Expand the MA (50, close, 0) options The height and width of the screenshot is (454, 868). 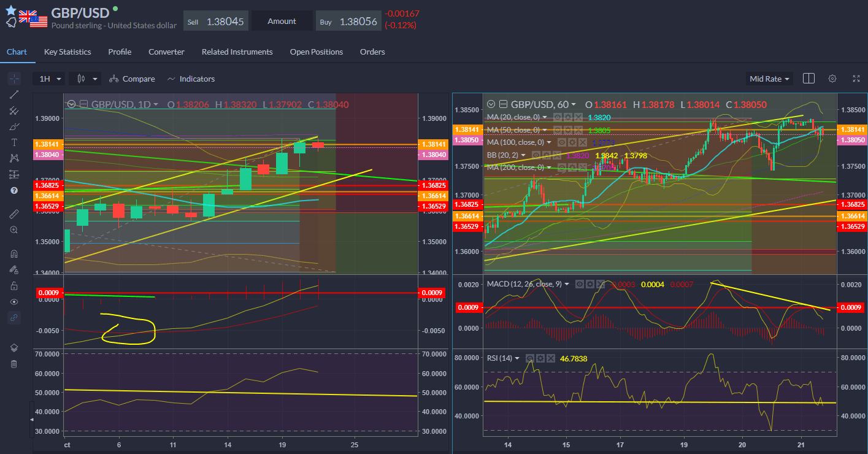(x=544, y=129)
